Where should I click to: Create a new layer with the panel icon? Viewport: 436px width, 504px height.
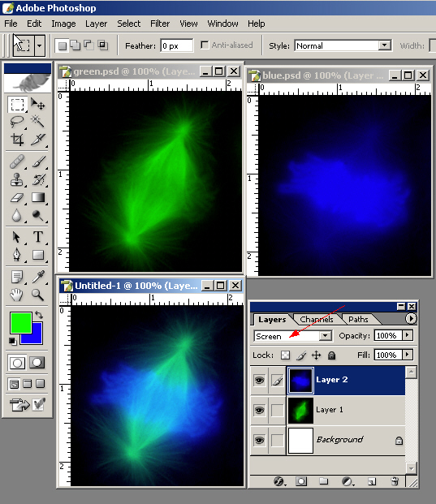(371, 481)
